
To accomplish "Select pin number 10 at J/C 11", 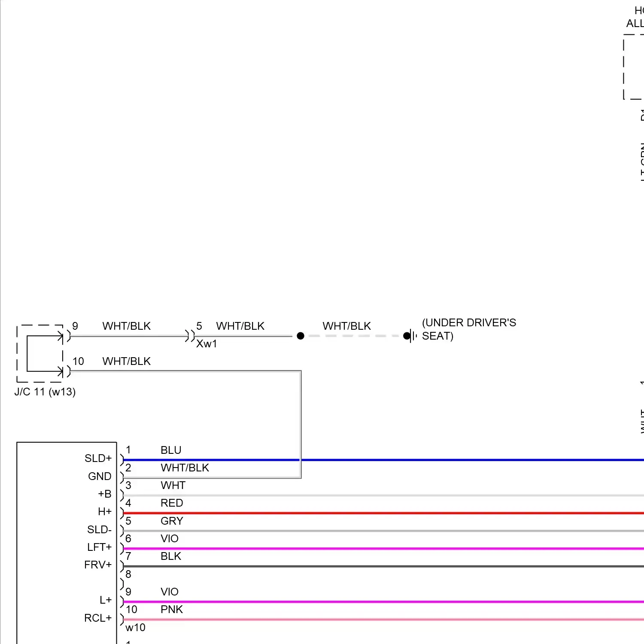I will pos(78,361).
